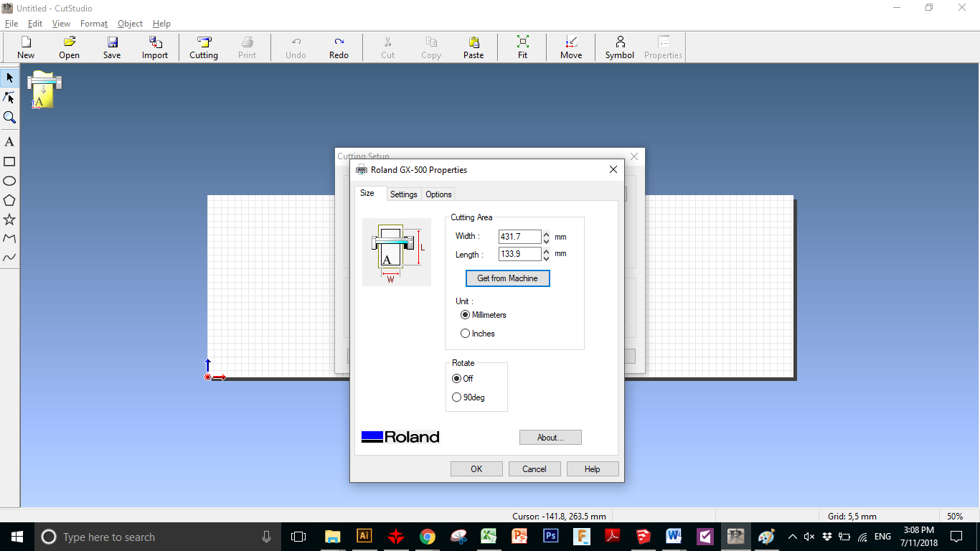Open Photoshop from the taskbar
This screenshot has width=980, height=551.
pos(551,537)
